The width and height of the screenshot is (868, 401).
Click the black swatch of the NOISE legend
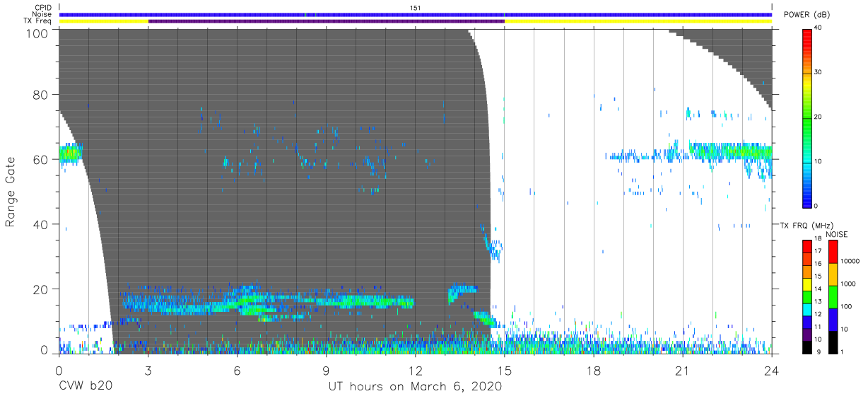(x=833, y=342)
